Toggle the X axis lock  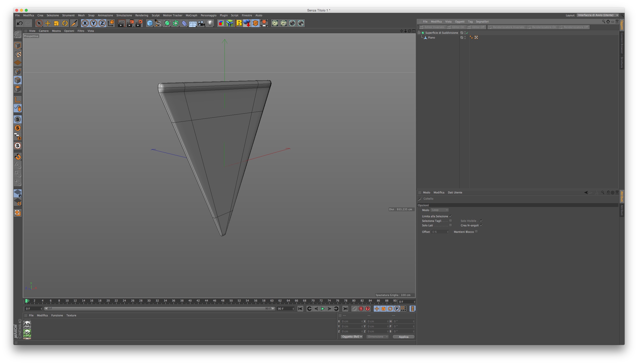click(x=85, y=23)
